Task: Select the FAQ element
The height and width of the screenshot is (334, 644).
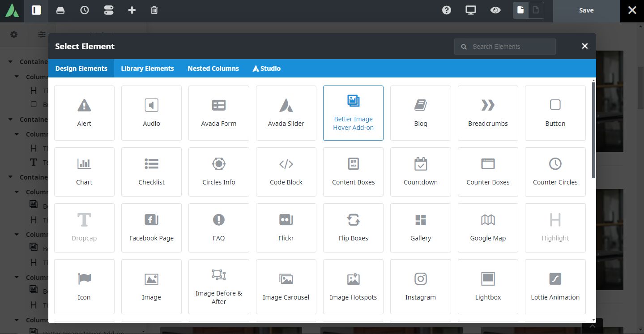Action: pyautogui.click(x=219, y=228)
